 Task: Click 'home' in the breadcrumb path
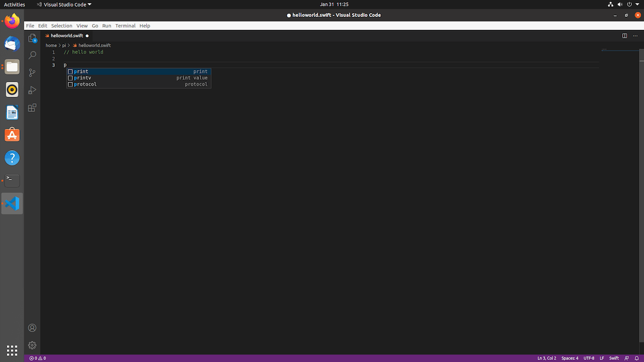point(51,46)
